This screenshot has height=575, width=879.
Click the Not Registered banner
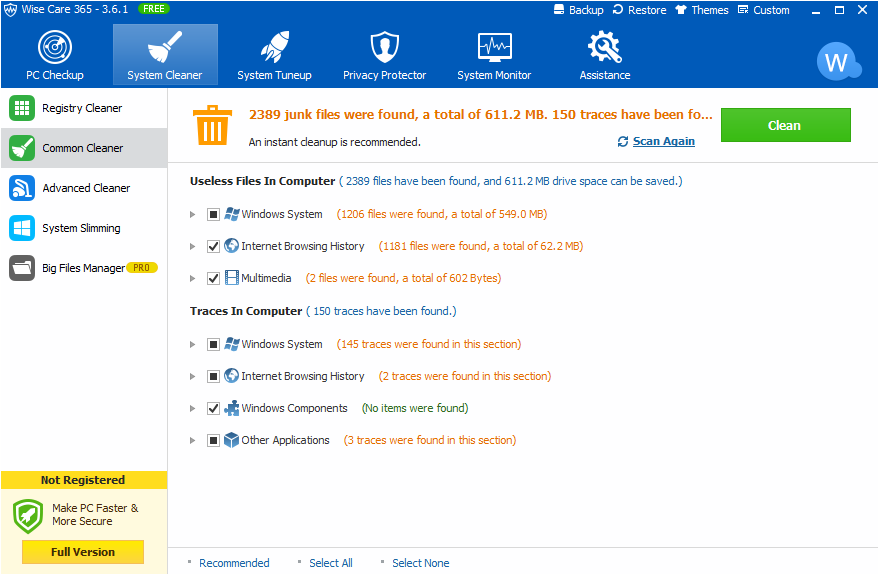pyautogui.click(x=84, y=480)
